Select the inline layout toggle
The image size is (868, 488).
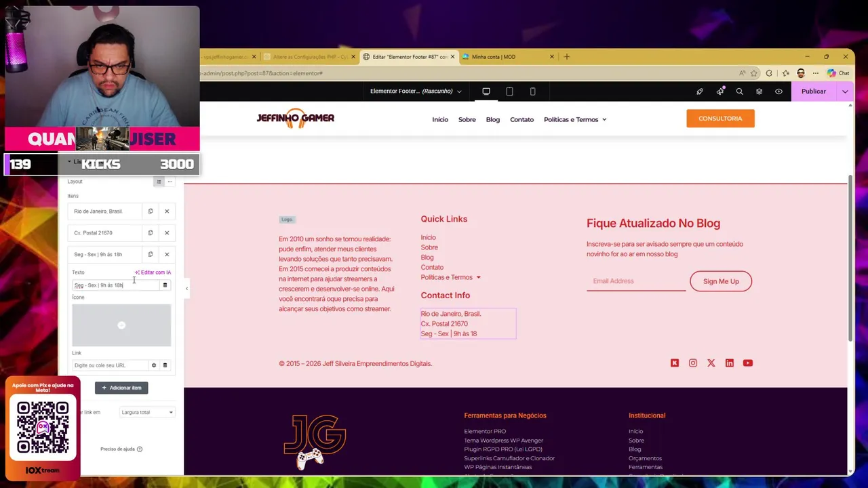[170, 182]
